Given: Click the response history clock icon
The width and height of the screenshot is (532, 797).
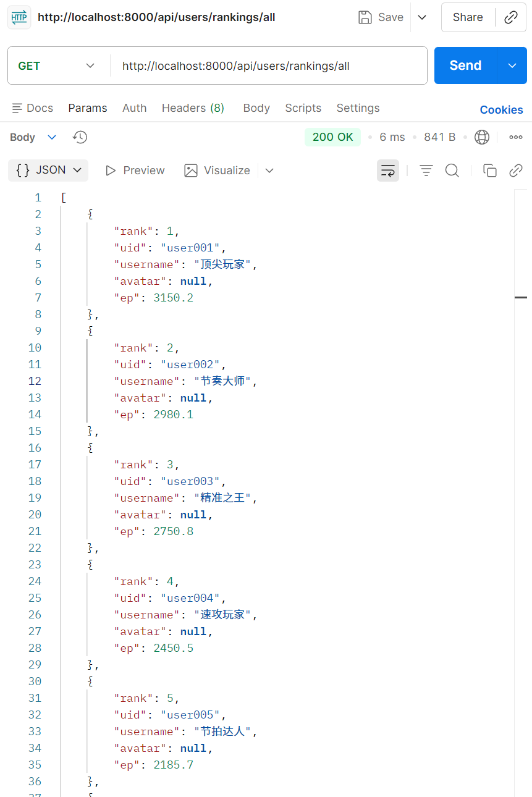Looking at the screenshot, I should point(80,137).
